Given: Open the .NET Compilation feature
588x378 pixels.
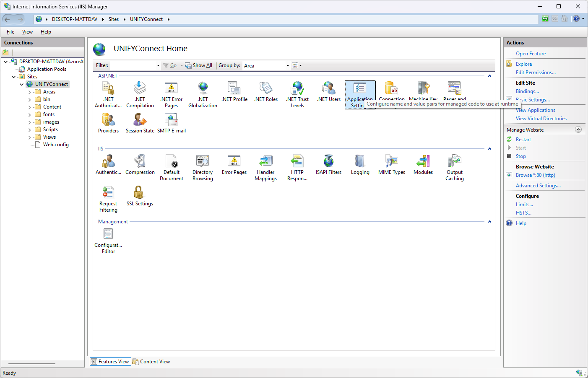Looking at the screenshot, I should 140,95.
